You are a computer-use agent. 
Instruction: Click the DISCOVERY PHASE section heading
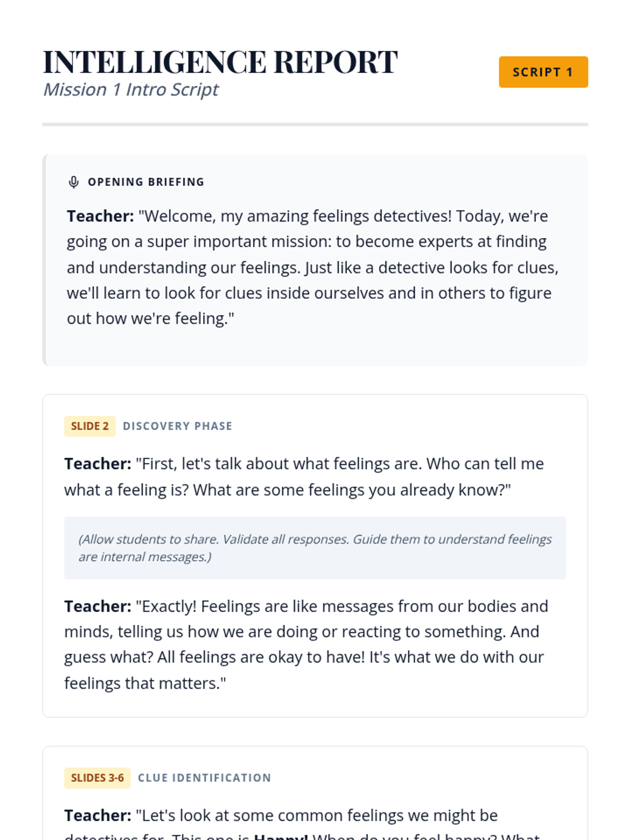click(177, 426)
